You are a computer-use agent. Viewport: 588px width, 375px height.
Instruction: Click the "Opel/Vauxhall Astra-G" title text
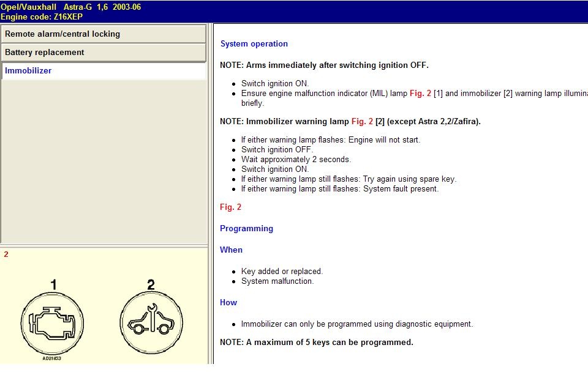click(46, 7)
